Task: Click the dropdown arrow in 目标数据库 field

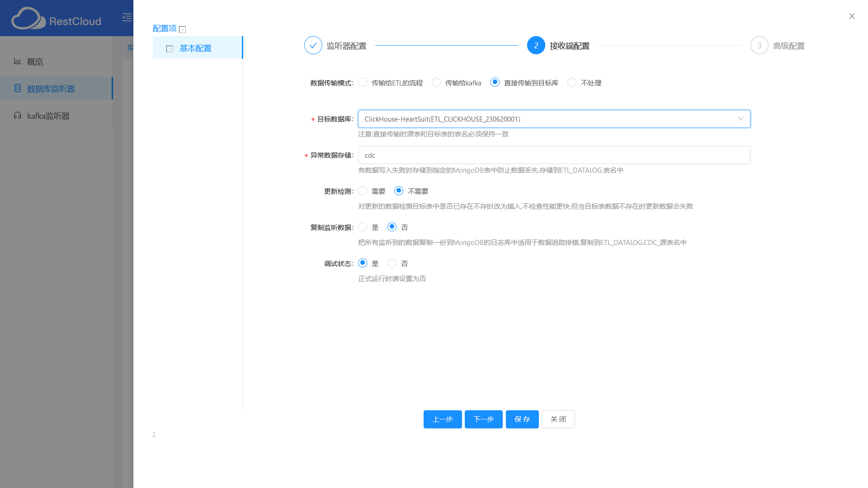Action: (741, 119)
